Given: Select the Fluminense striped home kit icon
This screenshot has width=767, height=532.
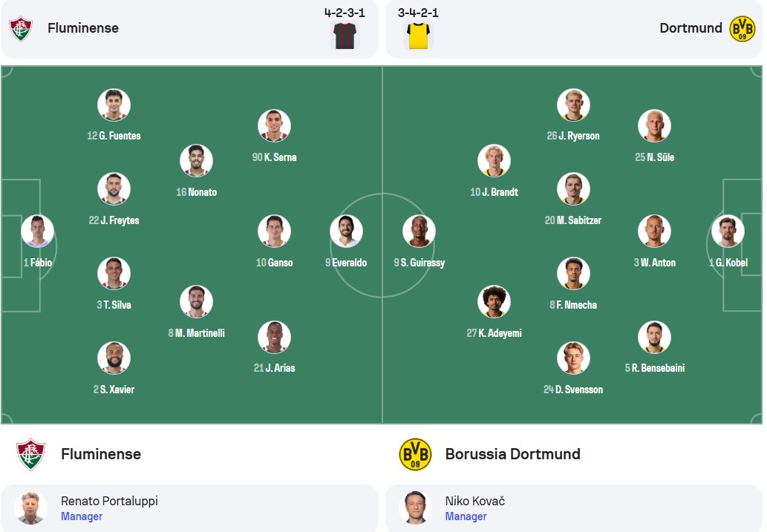Looking at the screenshot, I should (345, 35).
